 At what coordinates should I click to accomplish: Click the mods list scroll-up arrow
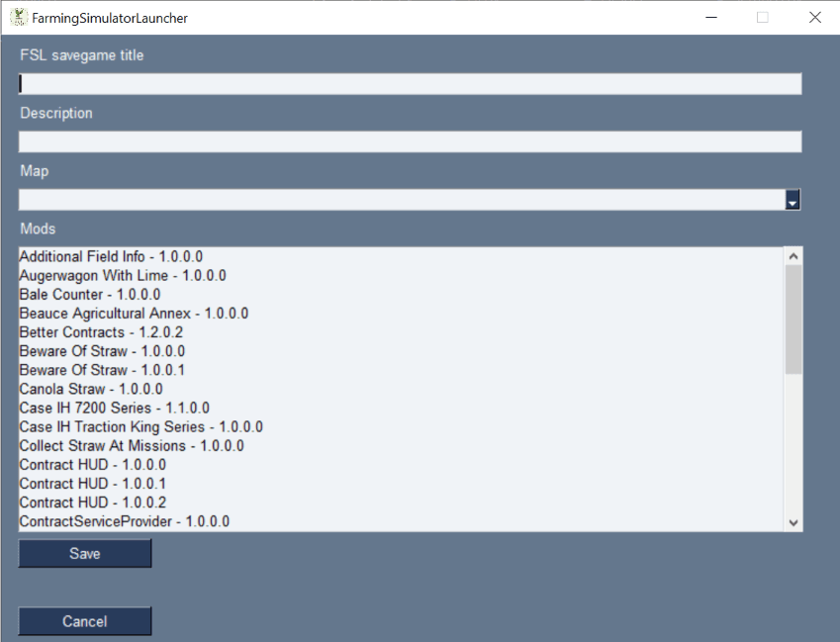793,256
